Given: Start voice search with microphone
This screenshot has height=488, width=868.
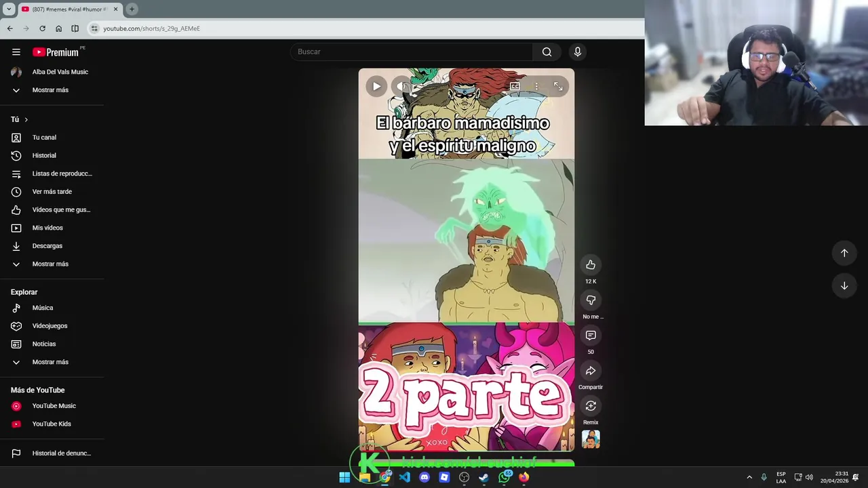Looking at the screenshot, I should click(578, 52).
